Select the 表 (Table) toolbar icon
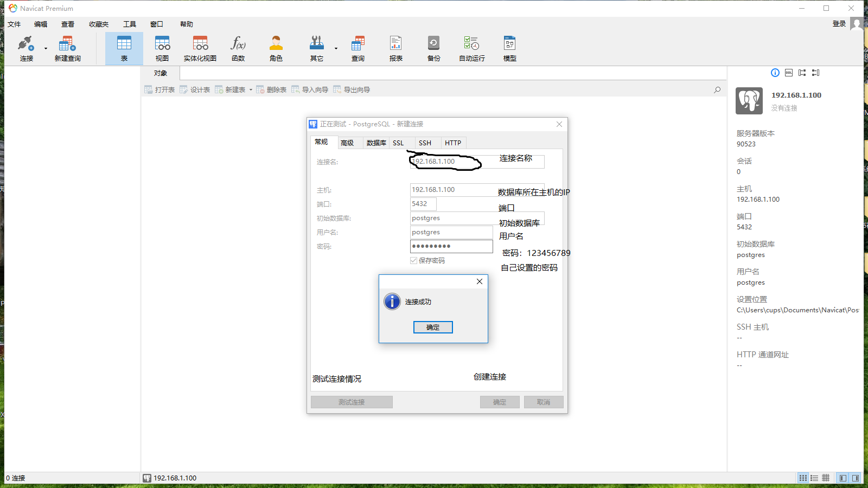Viewport: 868px width, 488px height. pyautogui.click(x=124, y=49)
